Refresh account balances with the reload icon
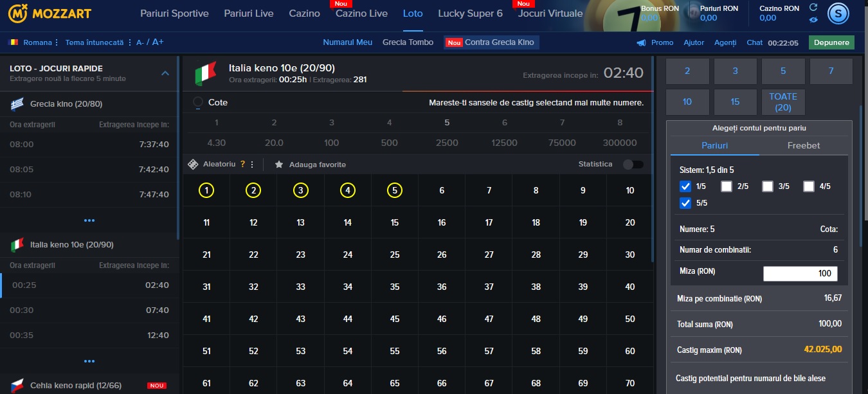This screenshot has height=394, width=868. pyautogui.click(x=813, y=7)
